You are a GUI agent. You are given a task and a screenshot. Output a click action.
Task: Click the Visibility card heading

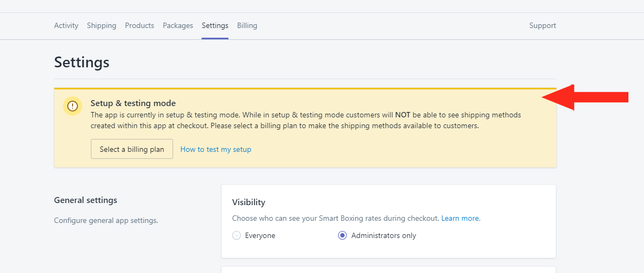tap(248, 202)
